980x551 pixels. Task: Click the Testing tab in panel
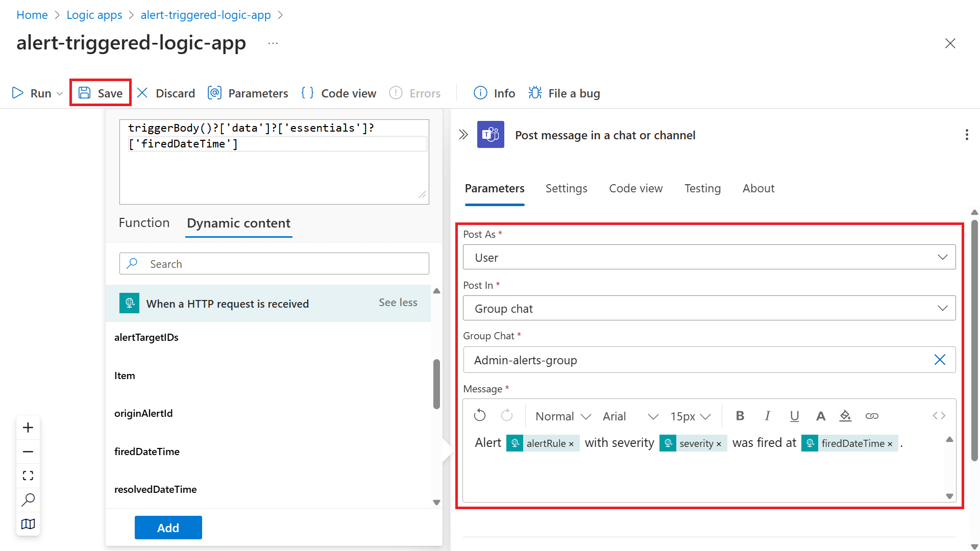tap(703, 188)
